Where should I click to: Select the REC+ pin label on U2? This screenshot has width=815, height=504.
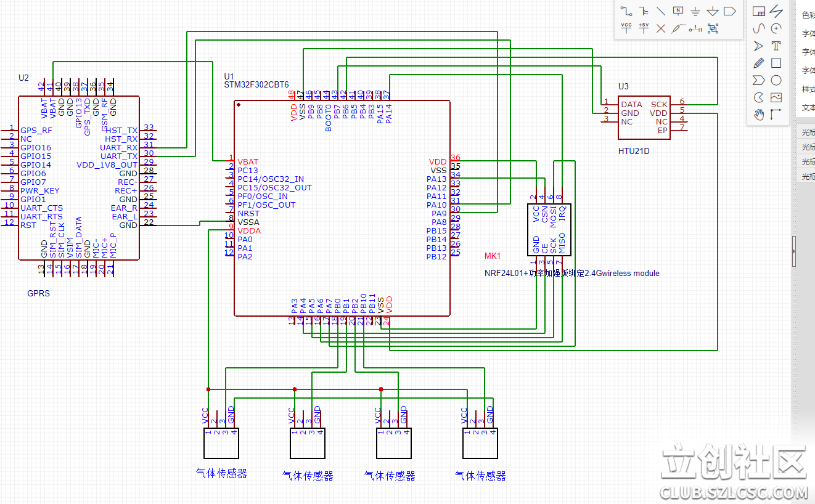pyautogui.click(x=126, y=191)
